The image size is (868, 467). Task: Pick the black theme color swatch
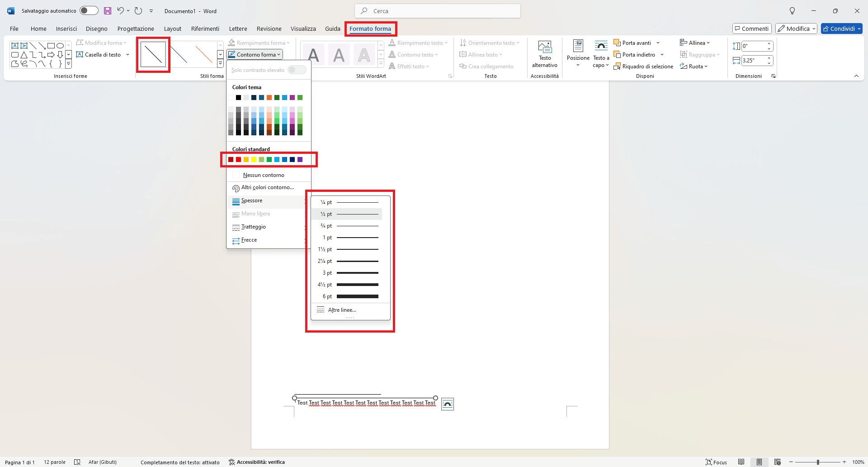[238, 97]
